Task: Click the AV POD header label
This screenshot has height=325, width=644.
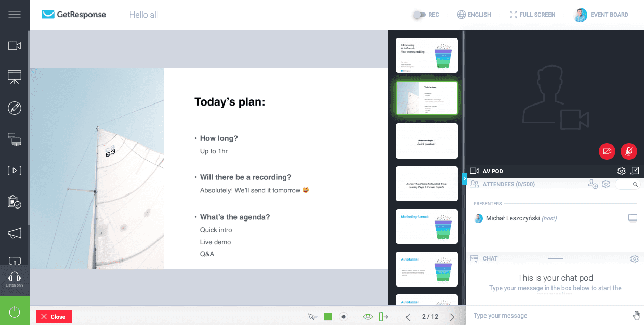Action: click(x=493, y=171)
